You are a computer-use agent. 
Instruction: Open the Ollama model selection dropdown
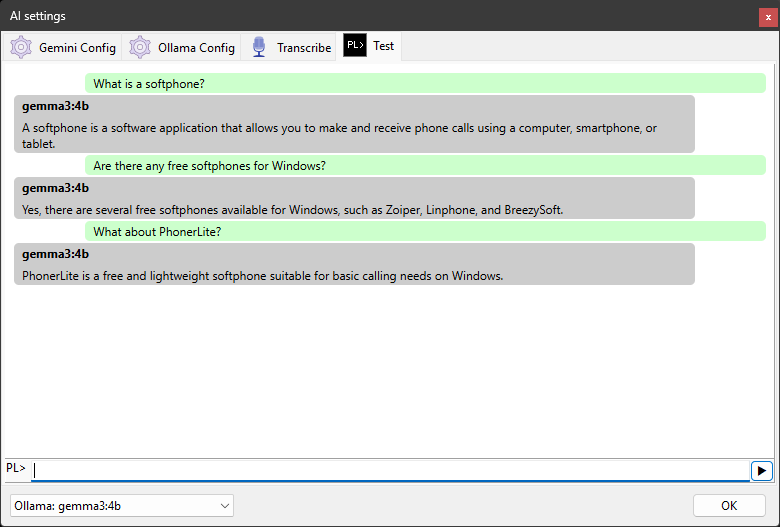point(121,506)
